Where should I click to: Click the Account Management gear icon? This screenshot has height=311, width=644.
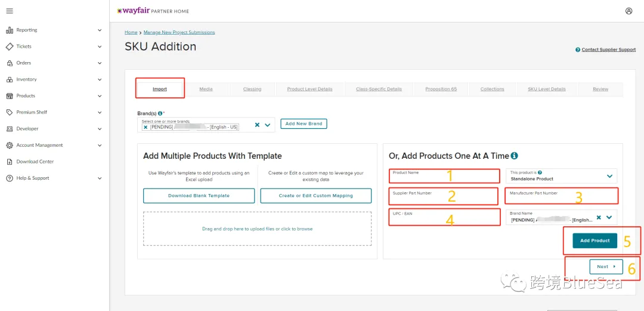tap(10, 145)
